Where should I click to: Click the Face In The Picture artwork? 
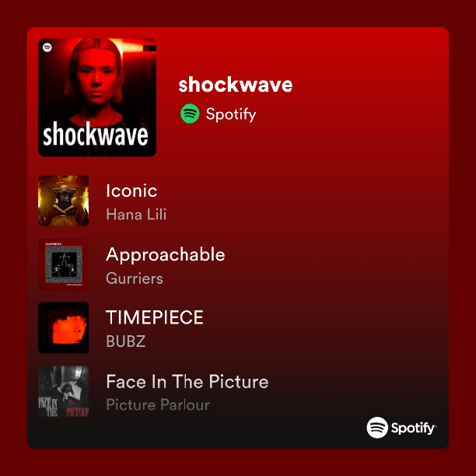click(64, 391)
